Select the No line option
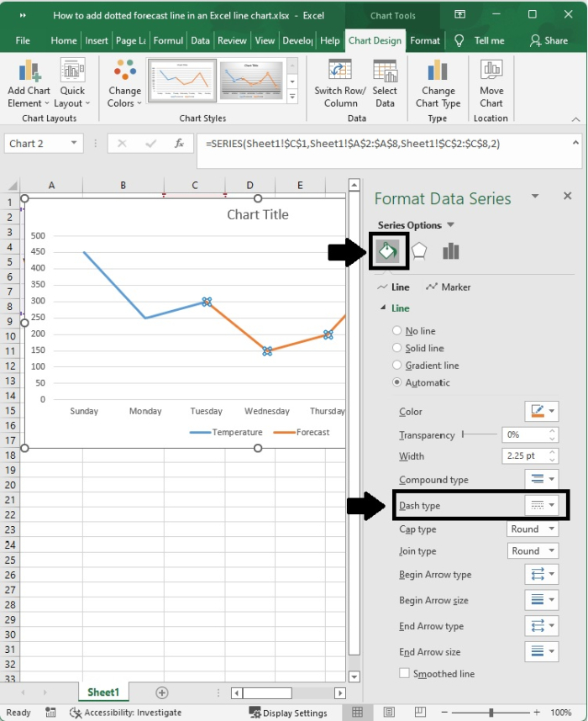 [x=414, y=330]
